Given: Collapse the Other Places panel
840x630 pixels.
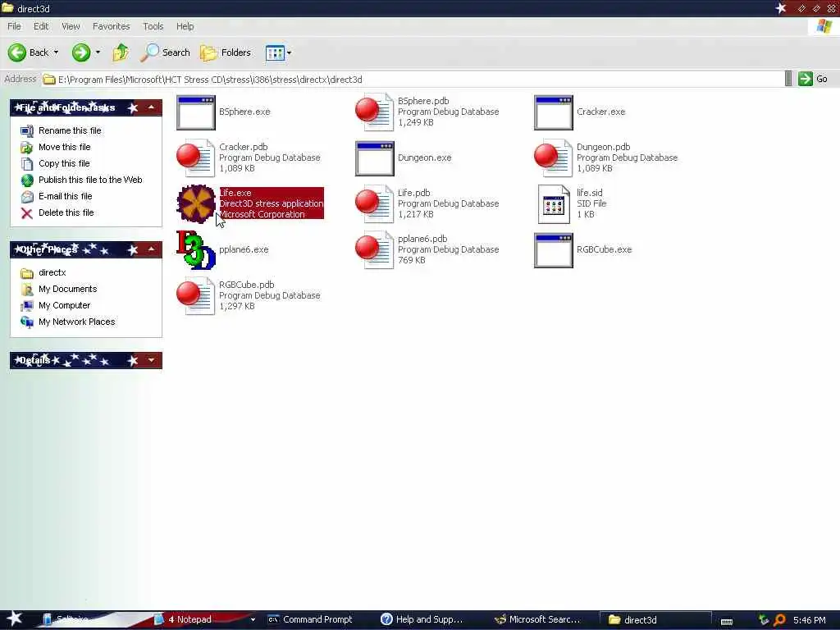Looking at the screenshot, I should click(x=152, y=249).
